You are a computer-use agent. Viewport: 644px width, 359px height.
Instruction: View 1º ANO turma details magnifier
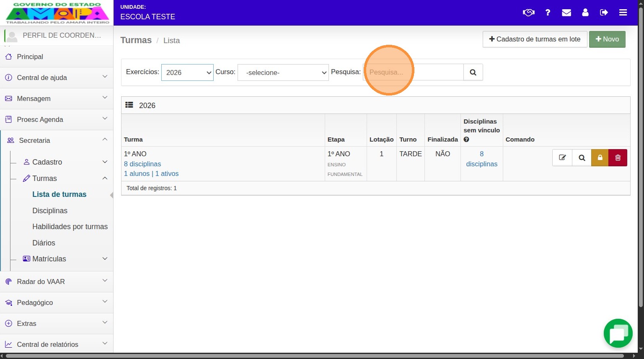tap(582, 158)
